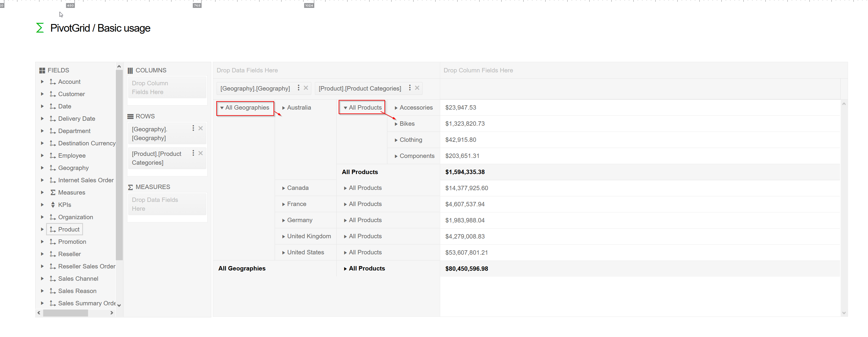Open options menu for Geography row field
This screenshot has height=337, width=868.
(x=193, y=128)
